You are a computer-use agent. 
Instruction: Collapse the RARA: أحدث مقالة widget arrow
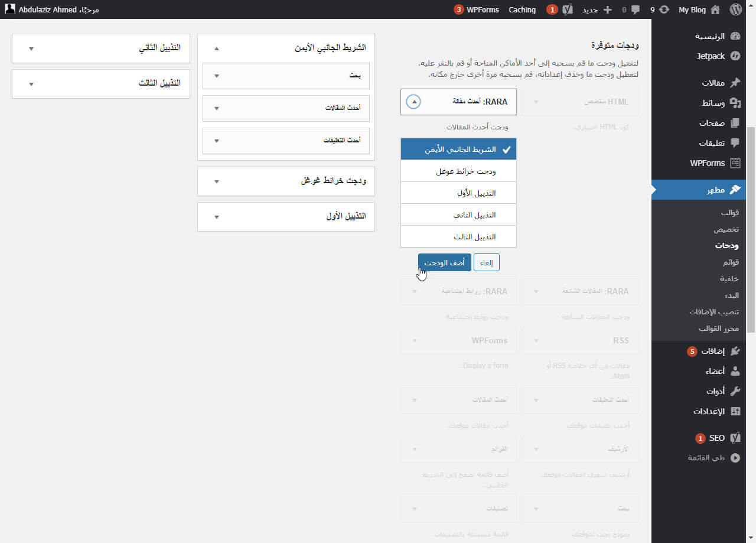(x=414, y=102)
